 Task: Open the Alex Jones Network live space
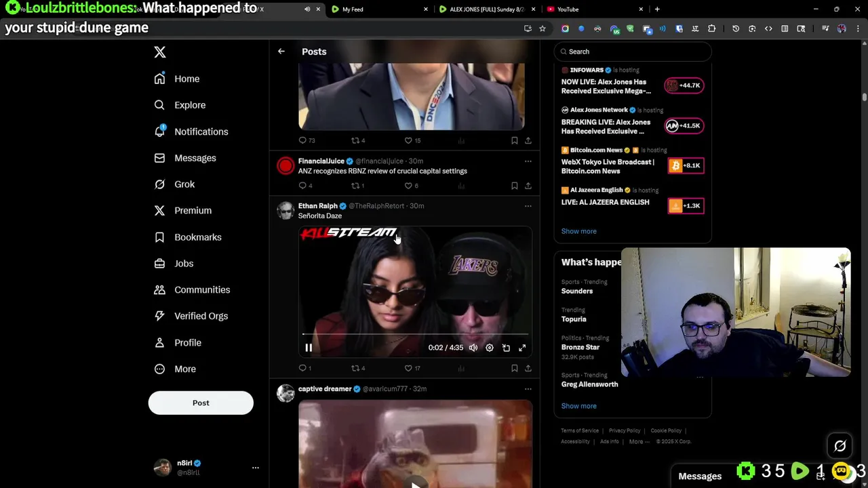pos(632,122)
